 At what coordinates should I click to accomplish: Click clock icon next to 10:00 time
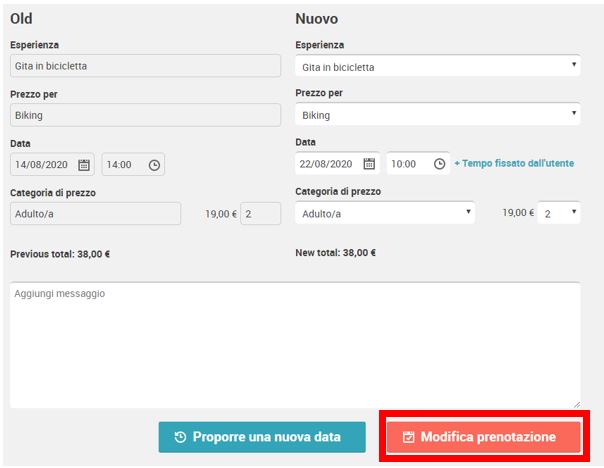tap(439, 164)
